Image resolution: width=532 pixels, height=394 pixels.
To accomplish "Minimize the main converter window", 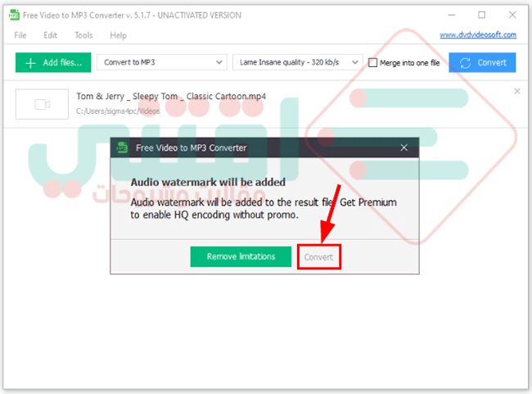I will tap(451, 15).
